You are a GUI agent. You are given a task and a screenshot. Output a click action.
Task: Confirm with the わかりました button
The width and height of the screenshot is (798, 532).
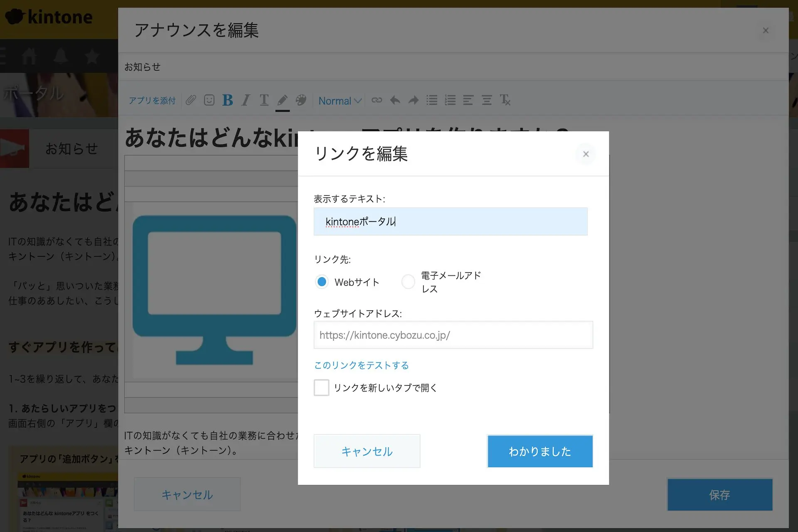tap(540, 451)
